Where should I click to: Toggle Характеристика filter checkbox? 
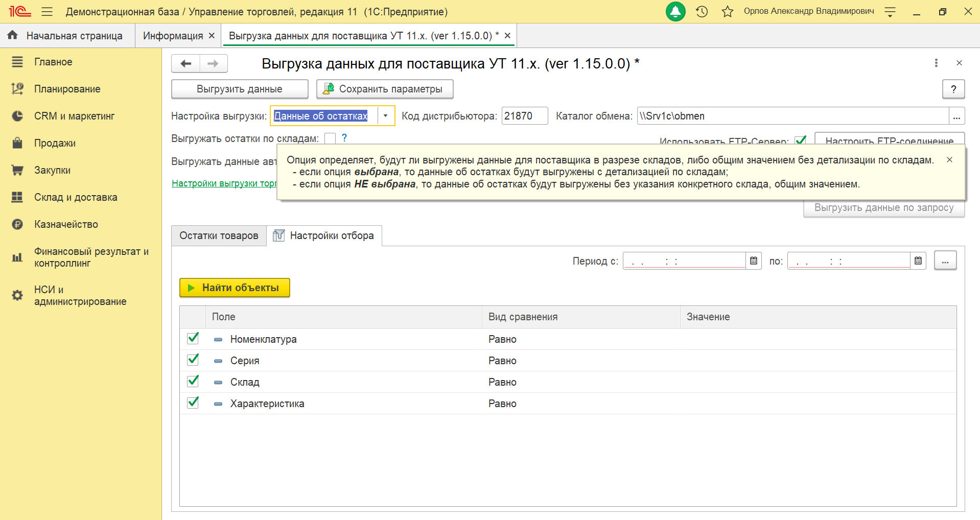(x=193, y=403)
